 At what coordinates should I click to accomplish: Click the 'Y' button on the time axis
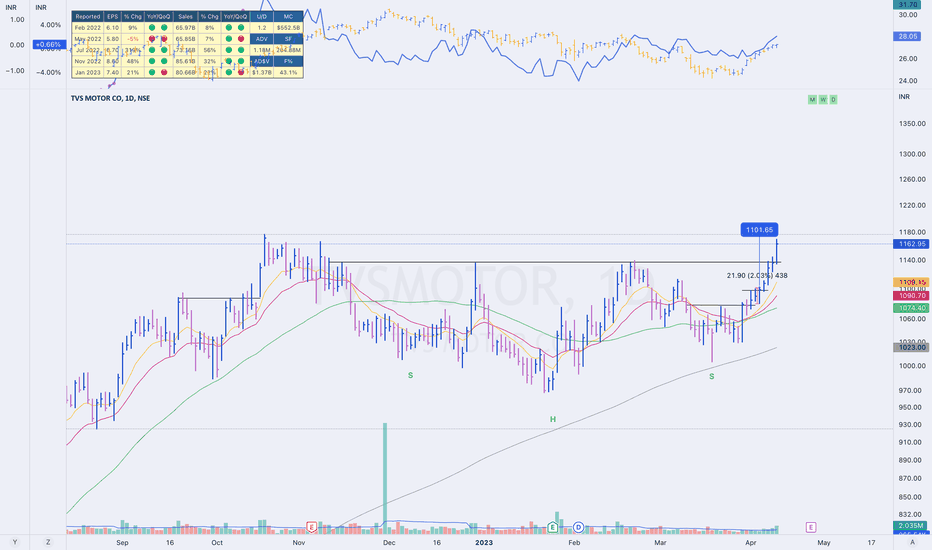pos(15,542)
